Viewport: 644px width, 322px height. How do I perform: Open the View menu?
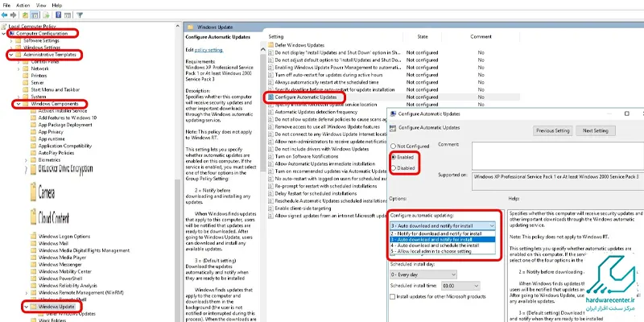[41, 6]
